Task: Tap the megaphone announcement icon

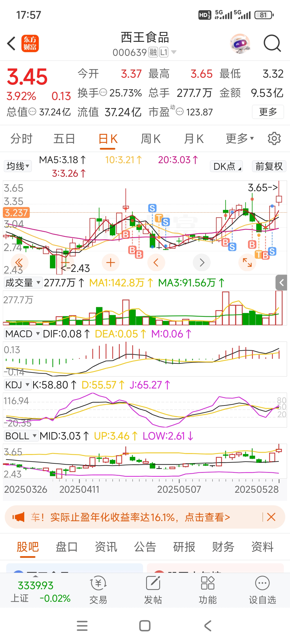Action: [x=19, y=517]
